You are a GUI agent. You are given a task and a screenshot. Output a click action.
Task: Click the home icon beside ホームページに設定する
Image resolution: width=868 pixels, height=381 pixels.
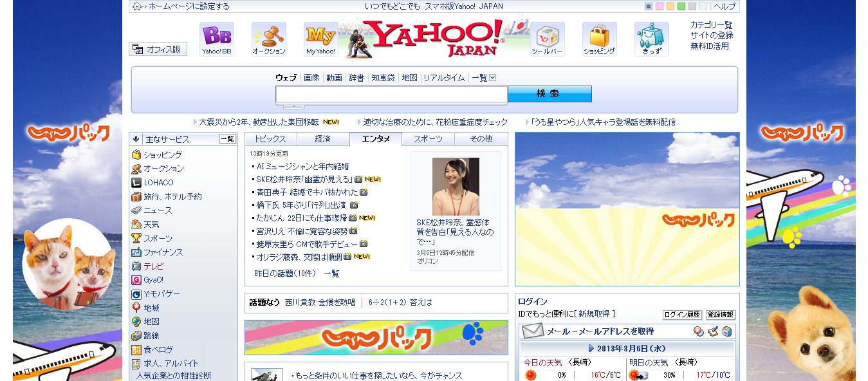(x=137, y=6)
